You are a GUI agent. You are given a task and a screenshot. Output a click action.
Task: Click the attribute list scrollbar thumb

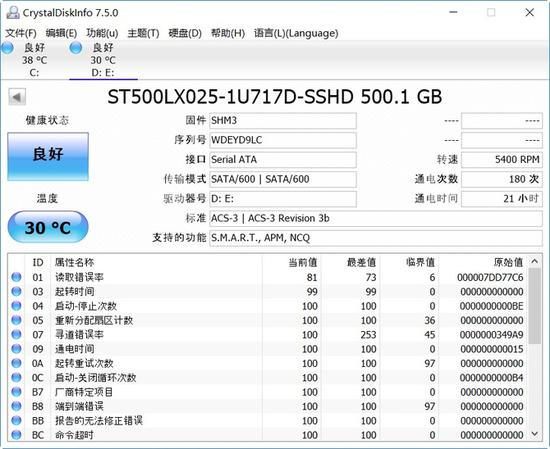535,306
